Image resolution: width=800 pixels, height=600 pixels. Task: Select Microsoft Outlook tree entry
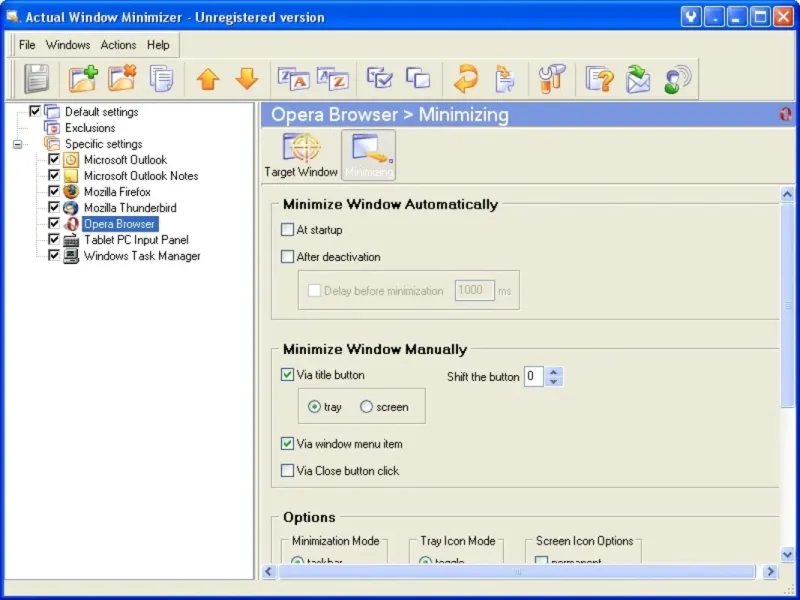126,160
